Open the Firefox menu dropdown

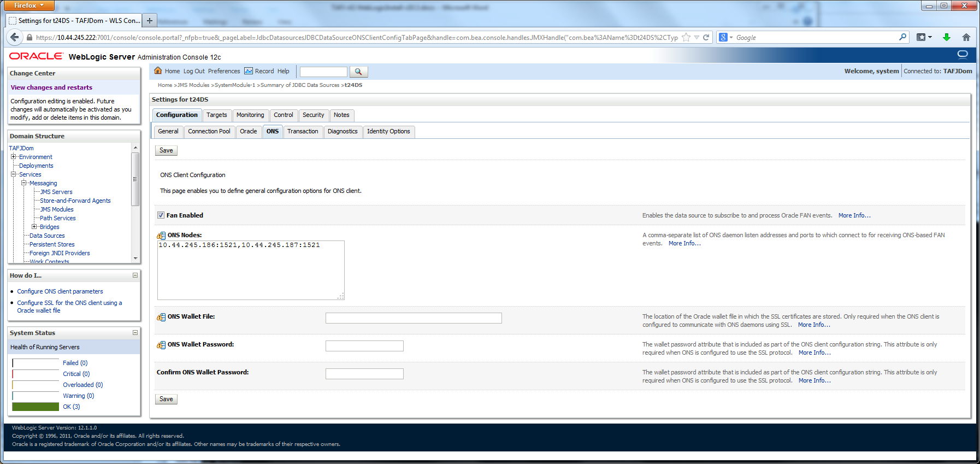pos(29,5)
